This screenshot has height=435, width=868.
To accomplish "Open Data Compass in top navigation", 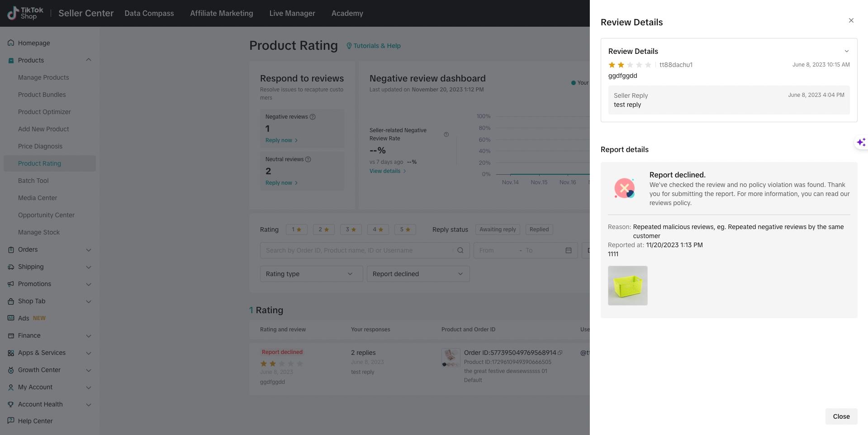I will pyautogui.click(x=149, y=13).
